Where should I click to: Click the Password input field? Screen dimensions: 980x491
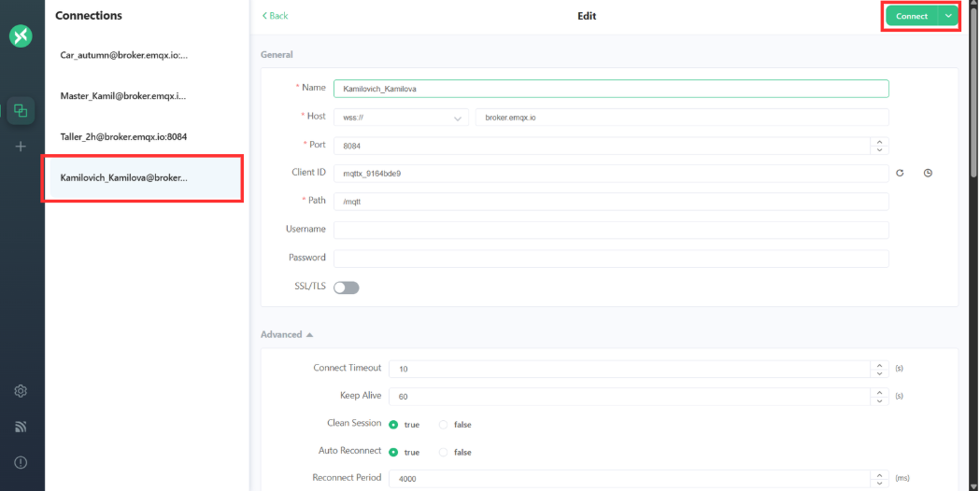(611, 259)
